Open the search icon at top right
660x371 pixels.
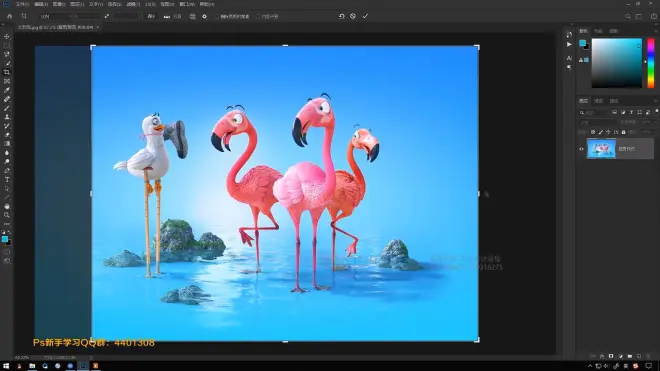click(x=628, y=16)
